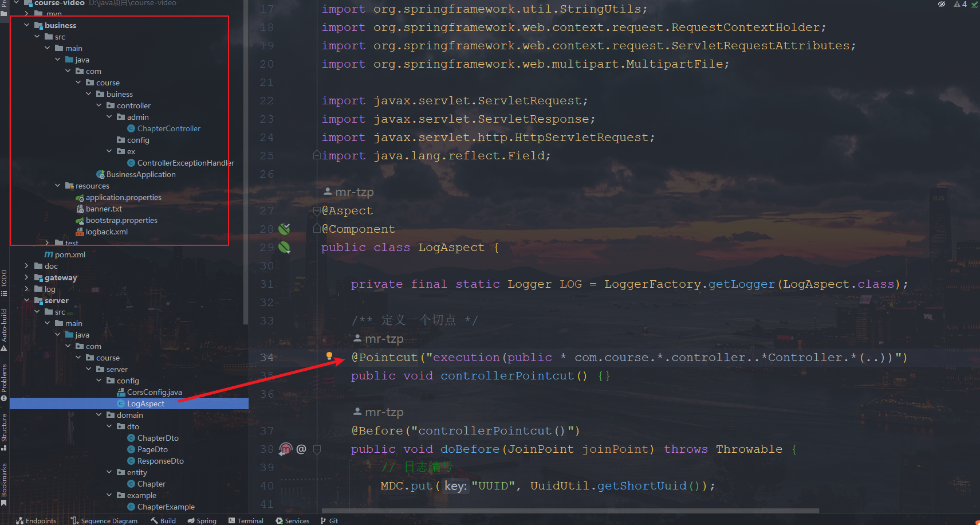The width and height of the screenshot is (980, 525).
Task: Click the gateway module folder icon
Action: tap(38, 277)
